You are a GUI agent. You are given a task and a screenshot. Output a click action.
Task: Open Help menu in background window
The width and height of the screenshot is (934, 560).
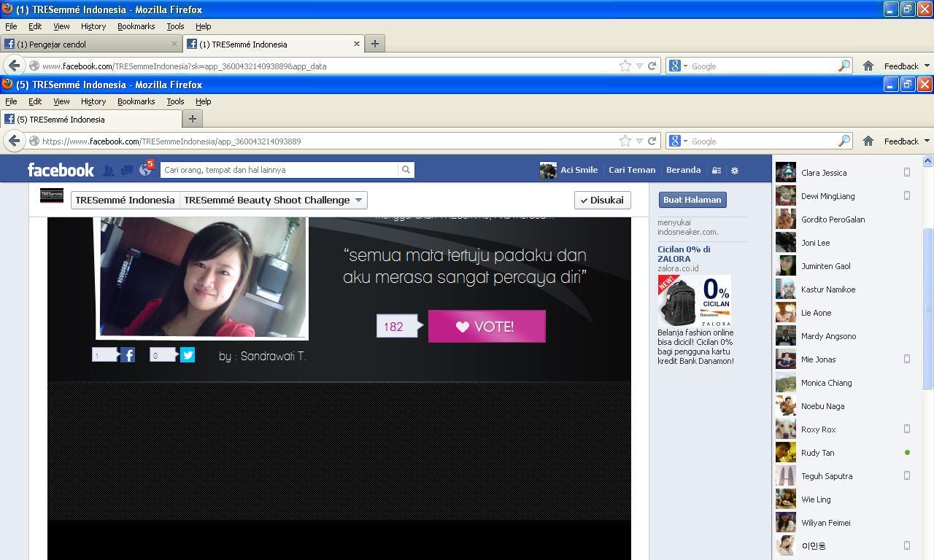203,26
